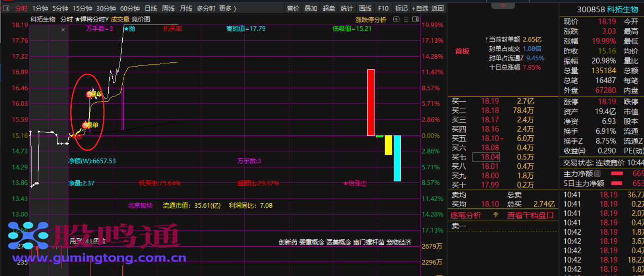The height and width of the screenshot is (276, 644).
Task: Add stock via +自选 button
Action: coord(420,8)
